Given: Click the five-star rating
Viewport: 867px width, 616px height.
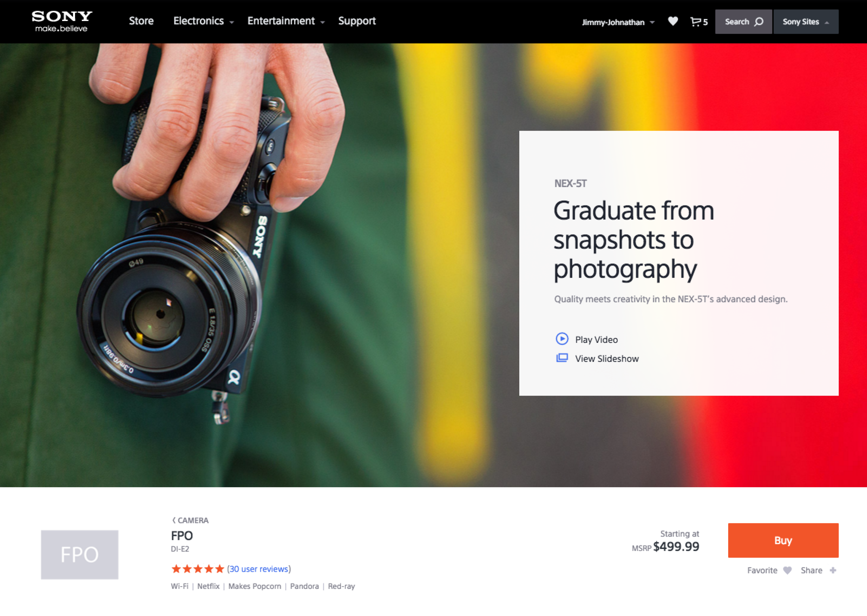Looking at the screenshot, I should tap(197, 568).
